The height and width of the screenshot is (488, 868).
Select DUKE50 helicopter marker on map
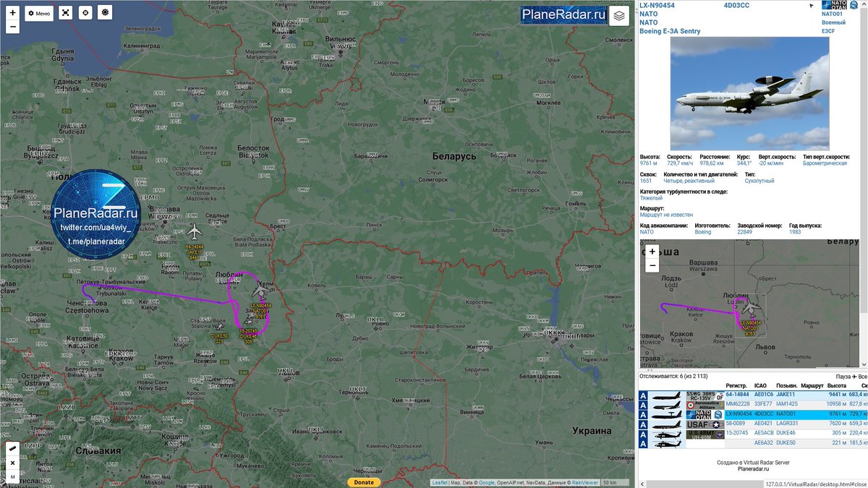point(219,328)
